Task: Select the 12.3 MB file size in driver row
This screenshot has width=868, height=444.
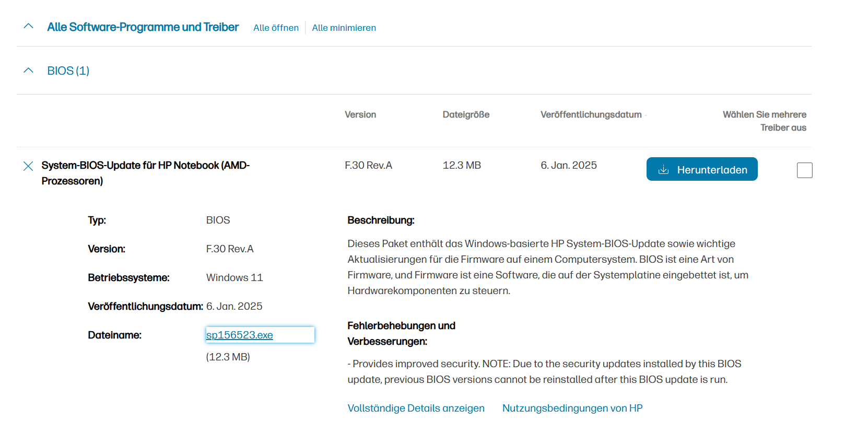Action: [462, 165]
